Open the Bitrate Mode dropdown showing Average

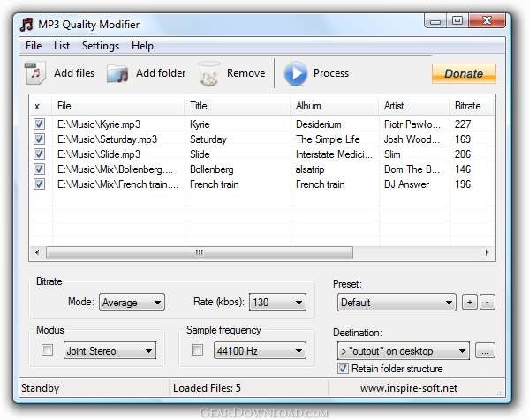132,302
